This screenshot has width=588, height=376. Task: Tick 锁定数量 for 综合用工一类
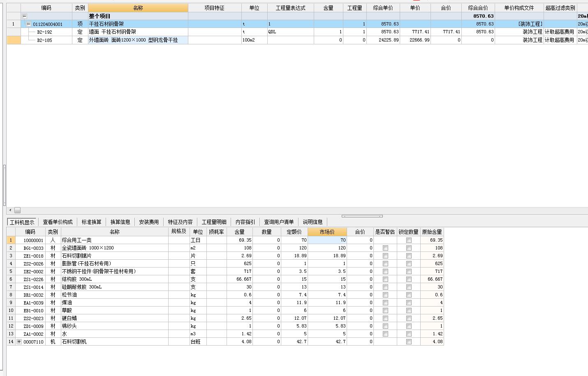[x=409, y=240]
